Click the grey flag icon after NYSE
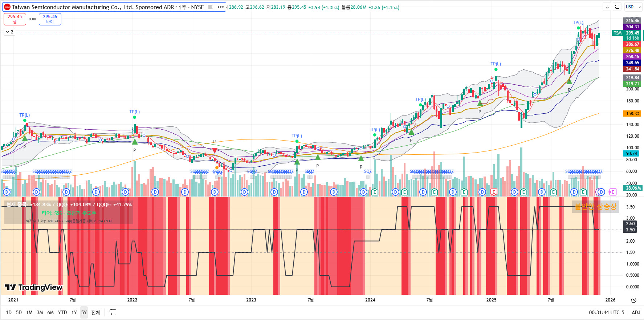The width and height of the screenshot is (644, 320). point(211,7)
